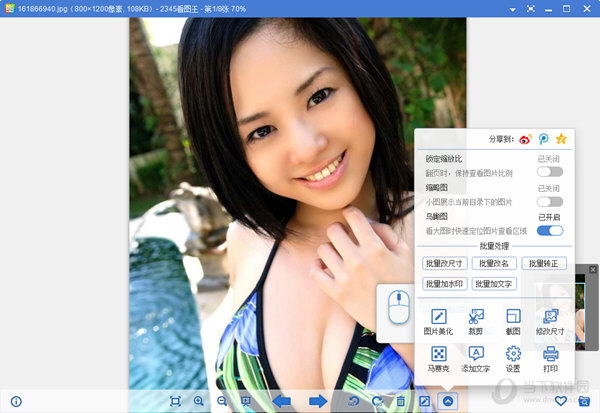Screen dimensions: 600x413
Task: Show image info via the info icon
Action: [x=16, y=401]
